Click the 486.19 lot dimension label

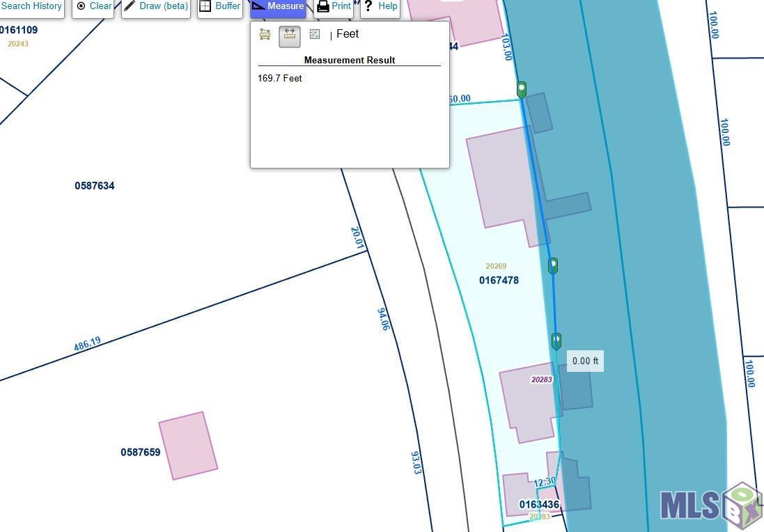87,344
